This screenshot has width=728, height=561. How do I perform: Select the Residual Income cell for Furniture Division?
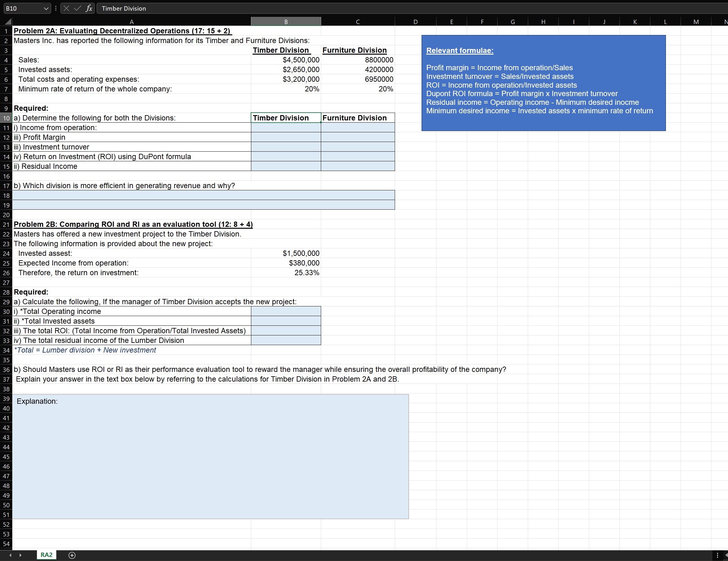(x=357, y=166)
